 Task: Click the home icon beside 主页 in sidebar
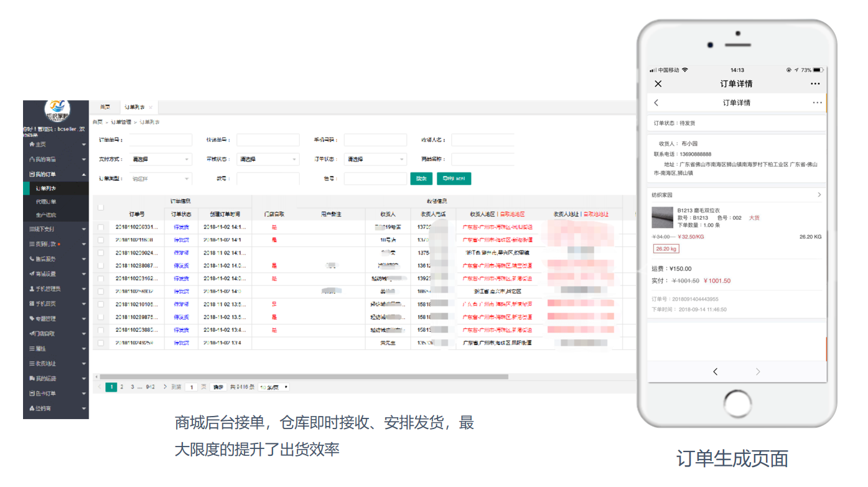pyautogui.click(x=32, y=144)
